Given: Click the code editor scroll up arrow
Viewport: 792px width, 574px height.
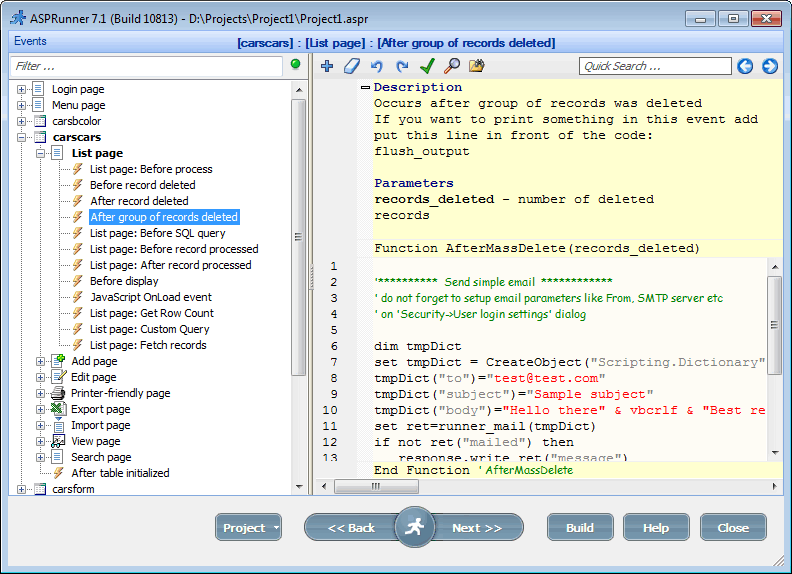Looking at the screenshot, I should tap(775, 266).
